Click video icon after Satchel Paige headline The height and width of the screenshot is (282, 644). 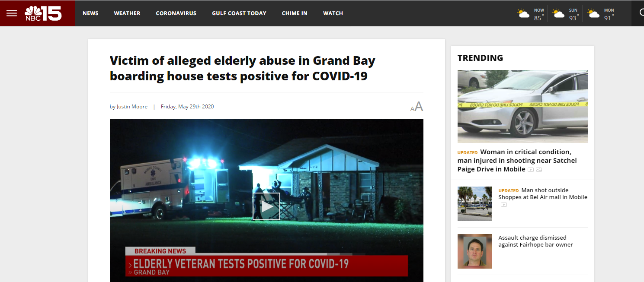coord(531,170)
